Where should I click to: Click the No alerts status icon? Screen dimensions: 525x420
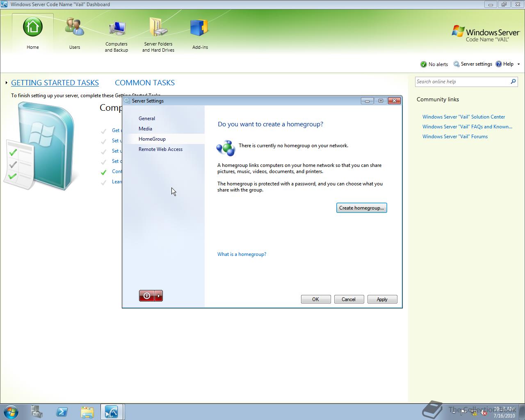[424, 64]
